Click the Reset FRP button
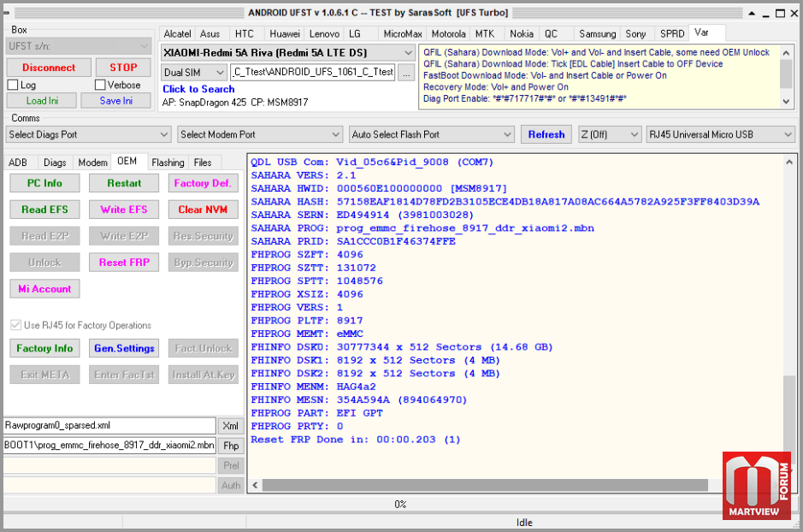Image resolution: width=803 pixels, height=532 pixels. coord(124,263)
